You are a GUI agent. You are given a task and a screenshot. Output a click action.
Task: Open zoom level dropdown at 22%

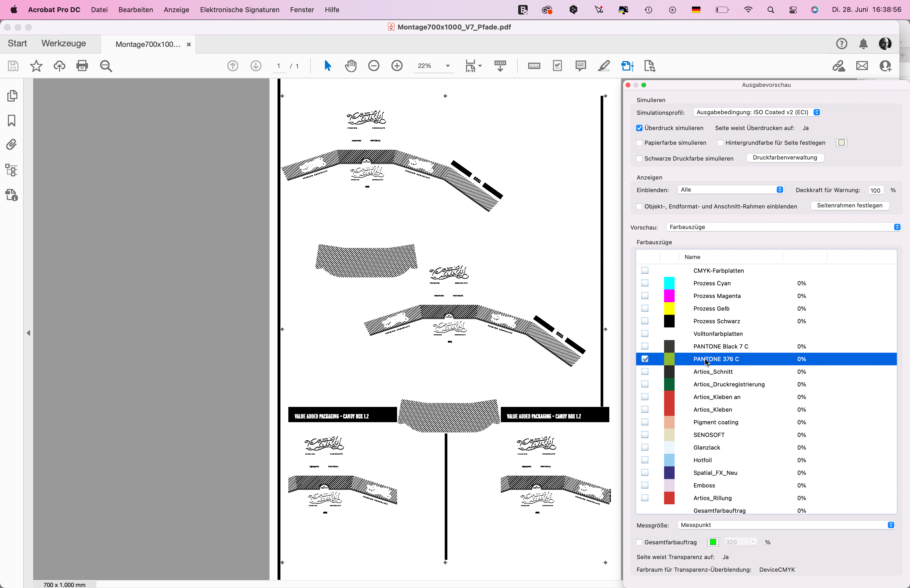(x=448, y=66)
